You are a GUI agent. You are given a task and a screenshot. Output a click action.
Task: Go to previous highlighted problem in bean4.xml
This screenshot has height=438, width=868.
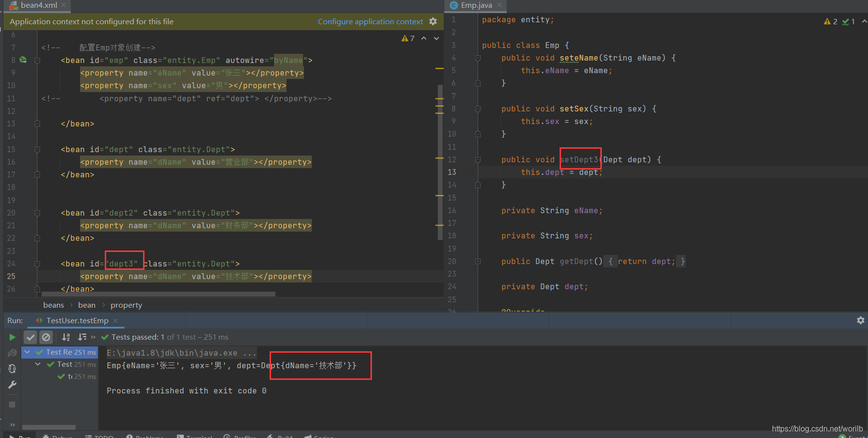point(424,38)
